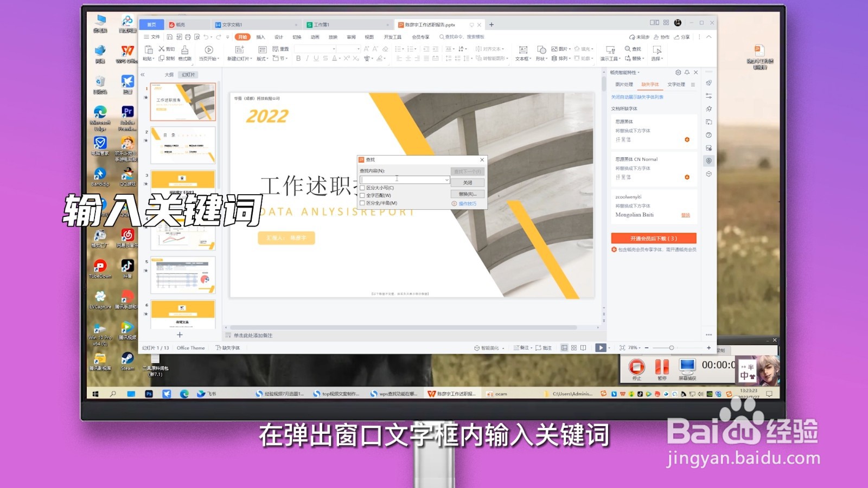This screenshot has height=488, width=868.
Task: Open the Animation (动画) ribbon tab
Action: pyautogui.click(x=315, y=37)
